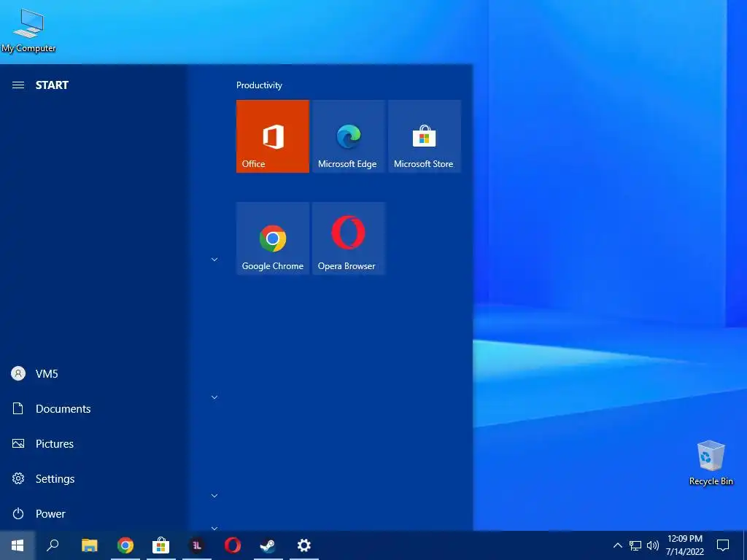The width and height of the screenshot is (747, 560).
Task: Launch the Microsoft Edge tile
Action: (x=348, y=136)
